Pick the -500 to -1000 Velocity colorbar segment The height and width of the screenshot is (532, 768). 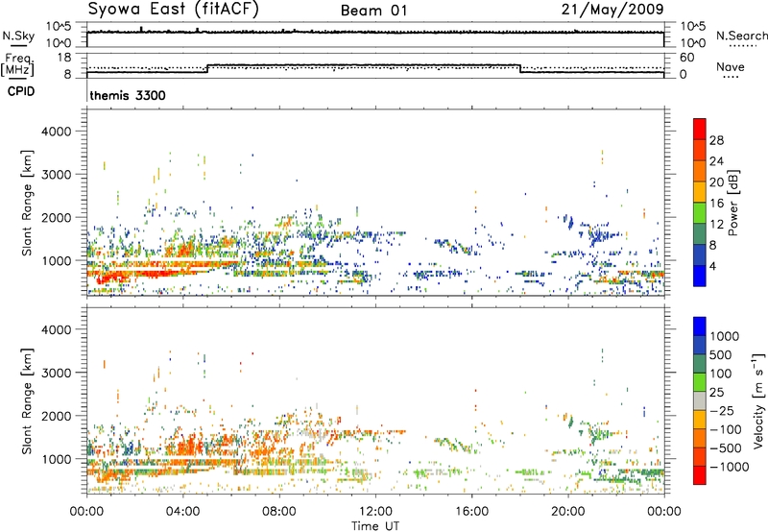click(700, 457)
